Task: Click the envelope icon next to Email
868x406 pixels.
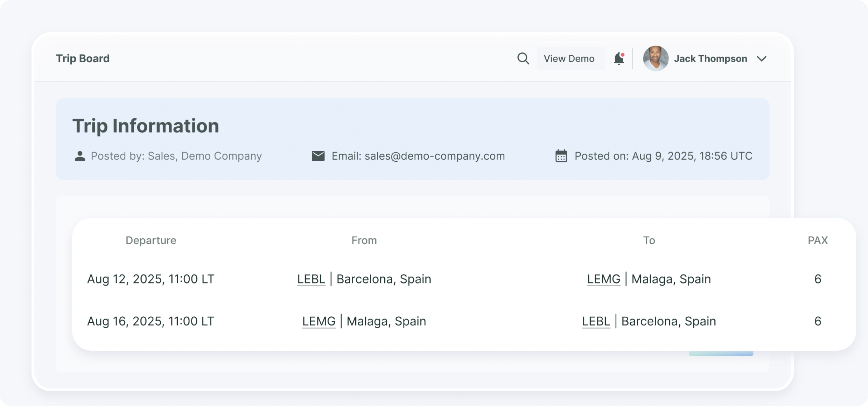Action: pos(318,156)
